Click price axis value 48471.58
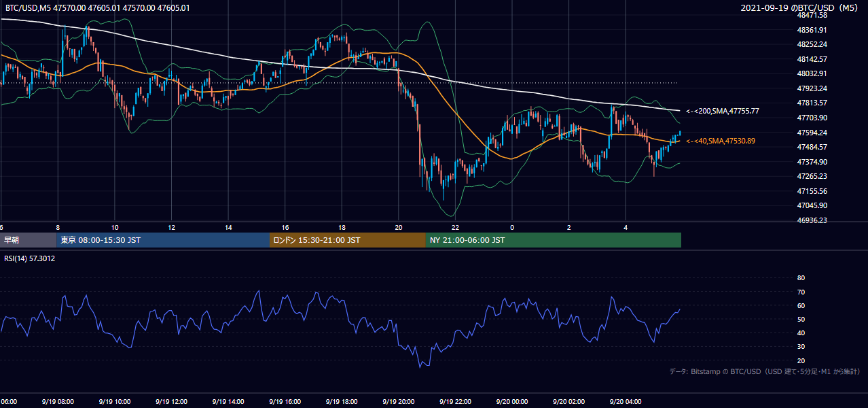Screen dimensions: 868x408 point(812,15)
